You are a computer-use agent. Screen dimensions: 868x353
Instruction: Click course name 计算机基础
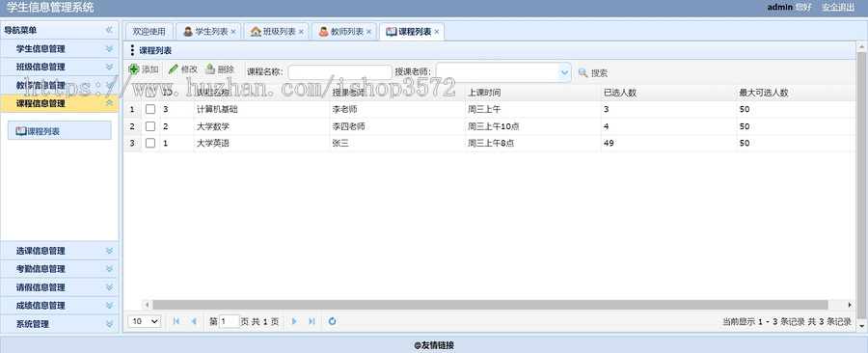(x=217, y=110)
